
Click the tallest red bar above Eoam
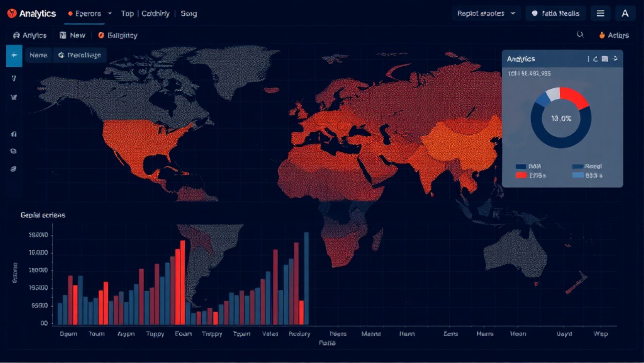(183, 283)
